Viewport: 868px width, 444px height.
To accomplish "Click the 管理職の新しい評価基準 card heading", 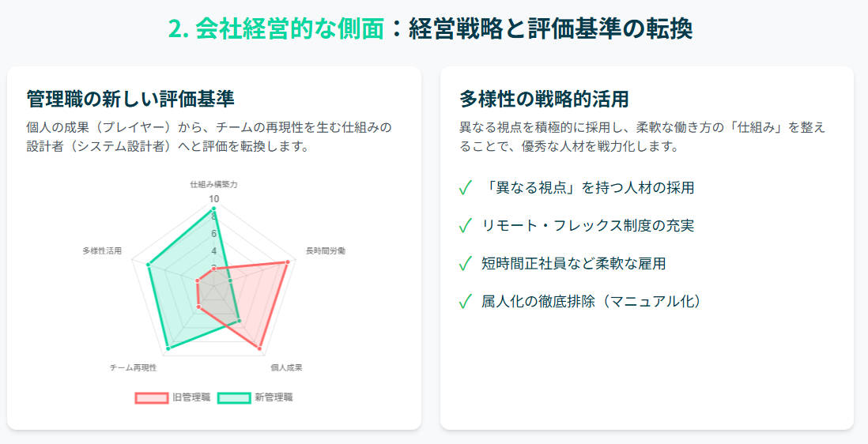I will [x=130, y=99].
